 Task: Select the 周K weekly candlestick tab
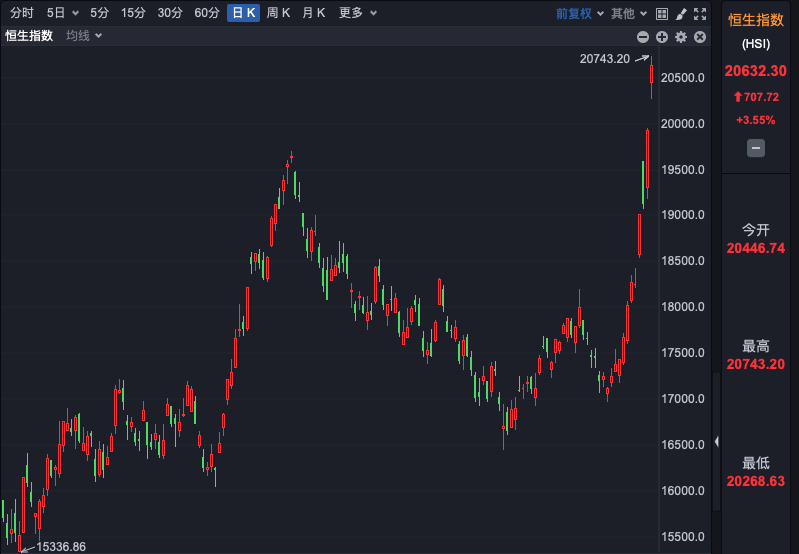pos(278,13)
